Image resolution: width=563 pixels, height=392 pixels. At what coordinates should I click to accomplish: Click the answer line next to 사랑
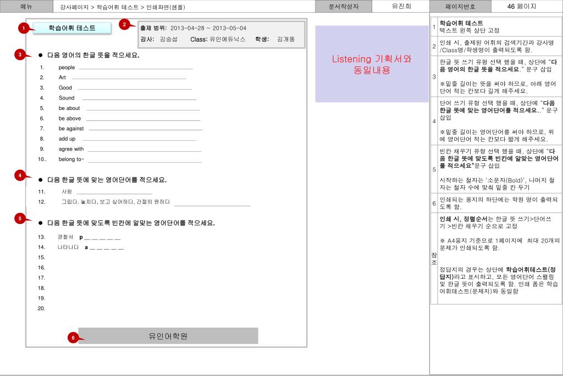click(x=114, y=194)
